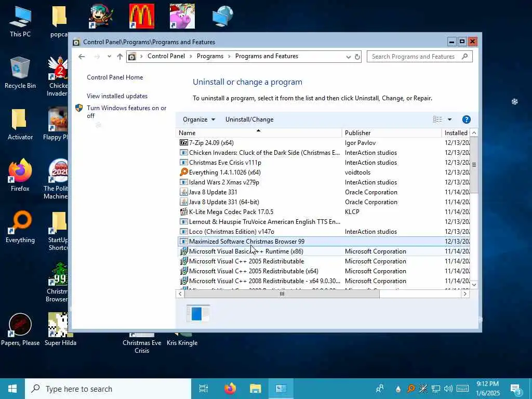Select Maximized Software Christmas Browser 99 row

tap(324, 241)
